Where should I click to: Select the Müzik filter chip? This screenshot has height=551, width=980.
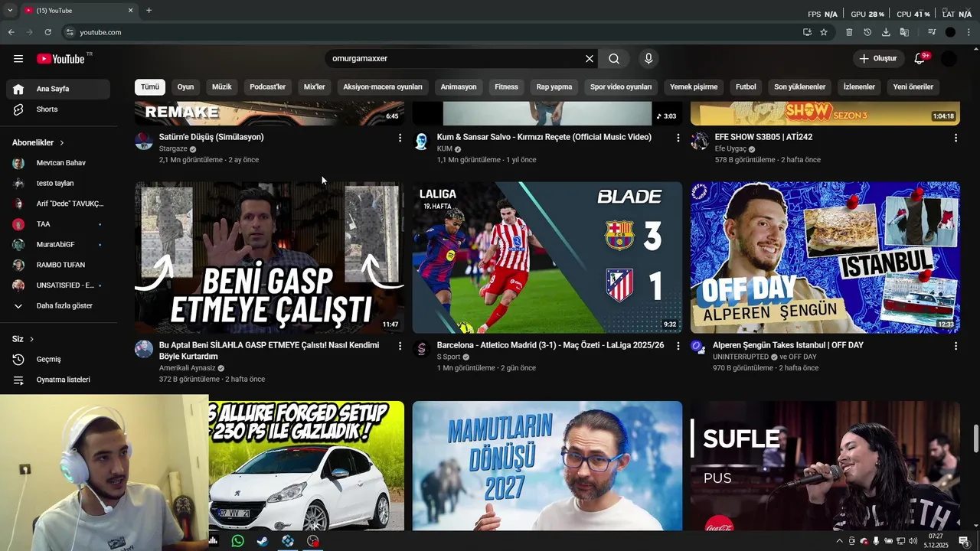[x=222, y=87]
